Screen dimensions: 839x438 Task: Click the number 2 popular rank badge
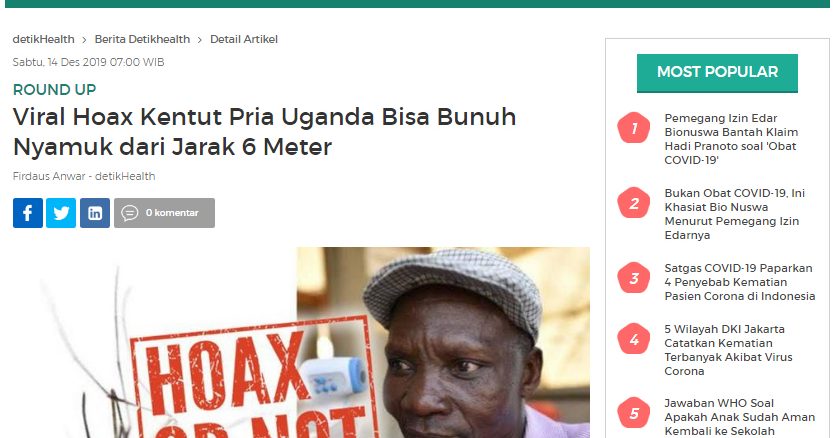pos(634,203)
